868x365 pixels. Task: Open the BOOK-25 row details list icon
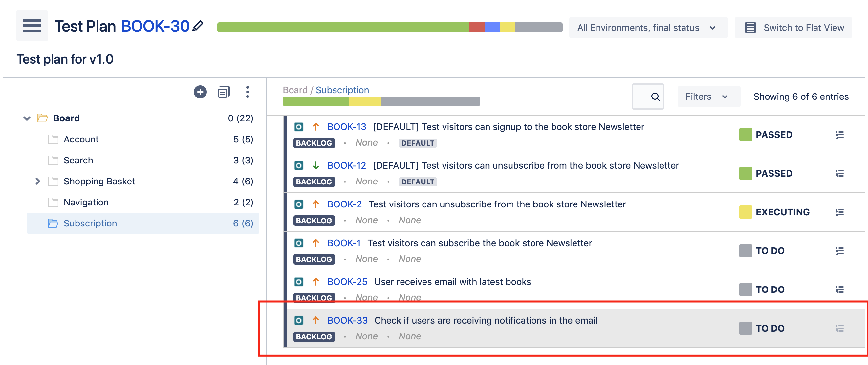point(839,290)
